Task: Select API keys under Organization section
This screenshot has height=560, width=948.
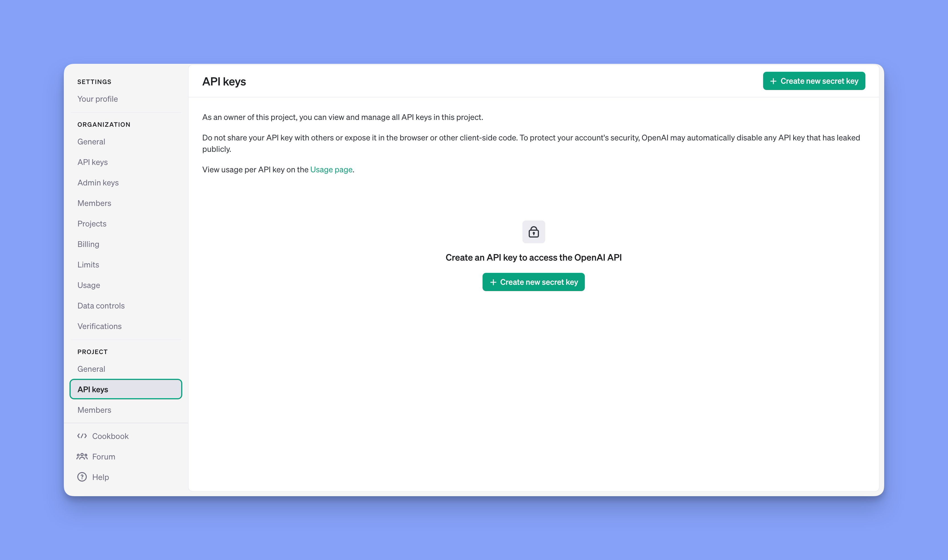Action: pyautogui.click(x=92, y=161)
